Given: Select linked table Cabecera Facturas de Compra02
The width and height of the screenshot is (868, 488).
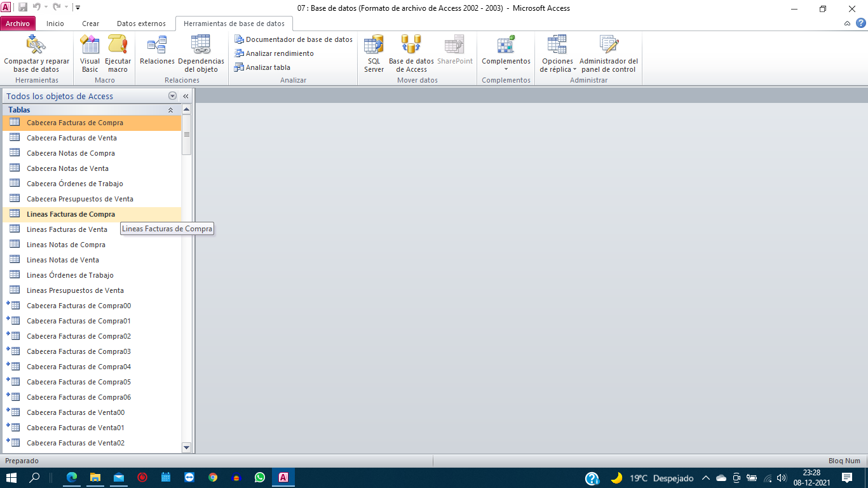Looking at the screenshot, I should [92, 336].
